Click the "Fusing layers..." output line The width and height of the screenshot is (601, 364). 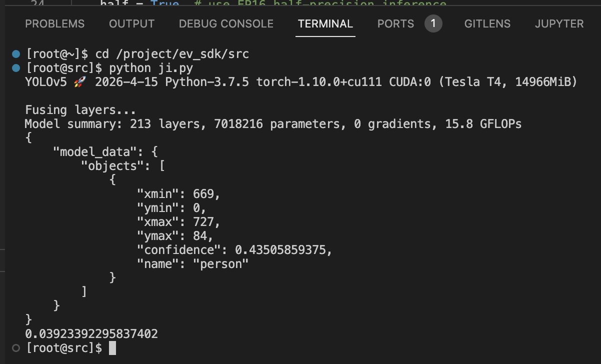point(80,109)
